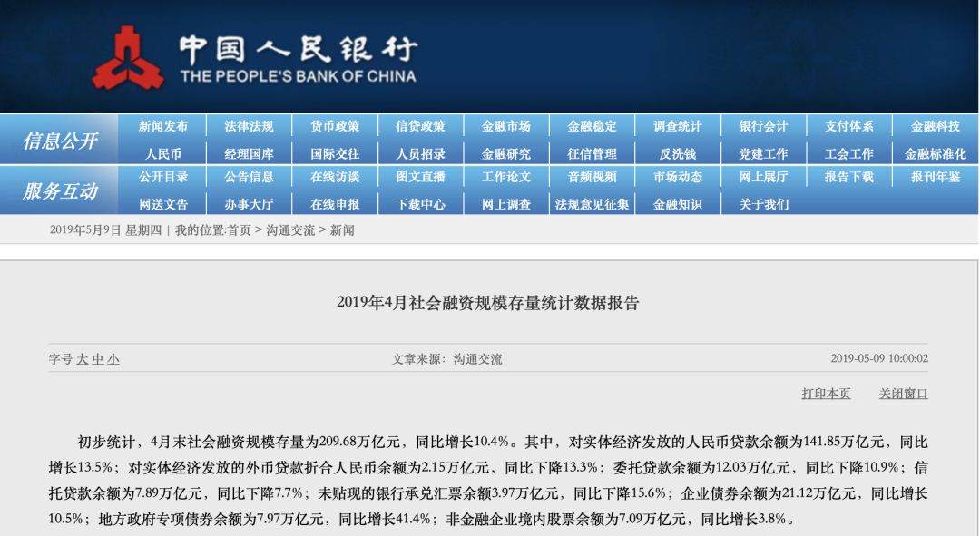Set font size to small 小

click(113, 359)
